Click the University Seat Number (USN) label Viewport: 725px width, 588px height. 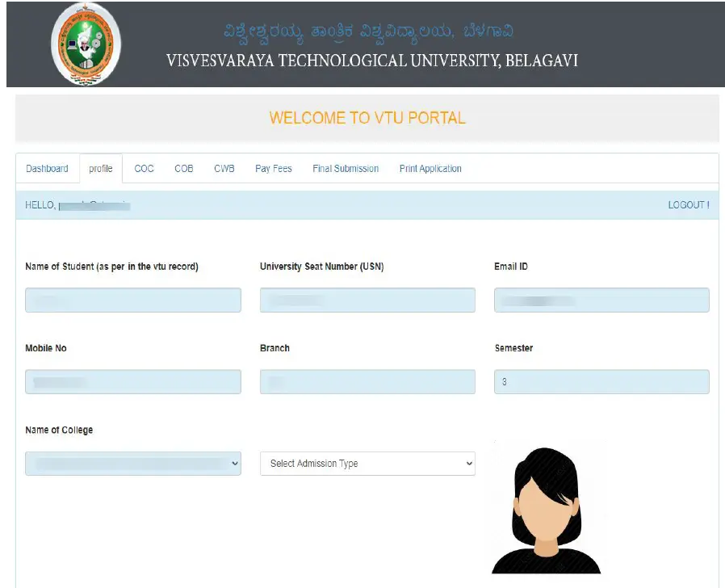pyautogui.click(x=322, y=267)
